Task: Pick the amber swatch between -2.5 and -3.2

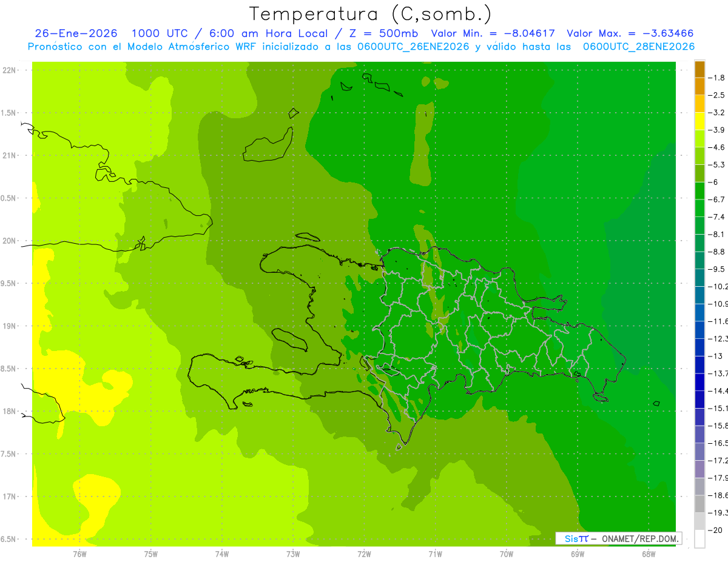Action: (699, 104)
